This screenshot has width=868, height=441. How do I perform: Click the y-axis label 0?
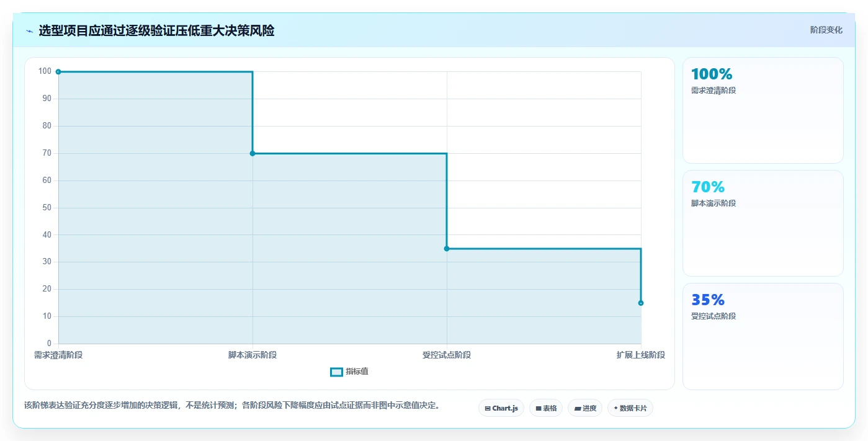coord(49,344)
